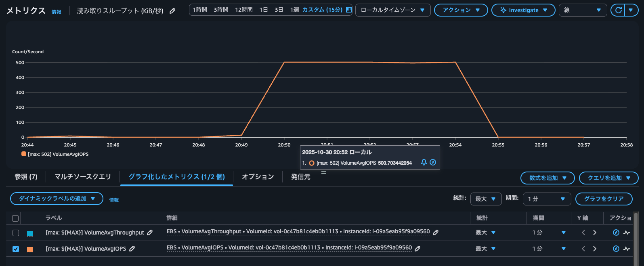Open the custom time range calendar icon
Image resolution: width=644 pixels, height=266 pixels.
[349, 10]
